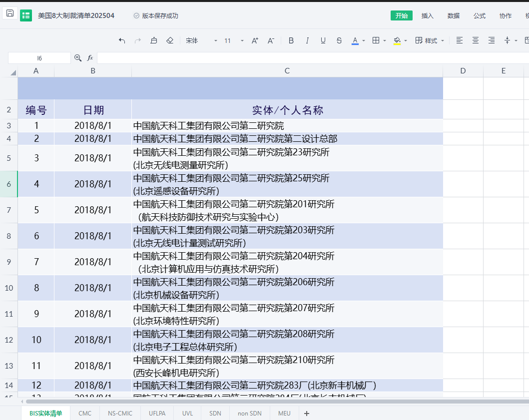
Task: Click the yellow fill color bucket
Action: coord(397,40)
